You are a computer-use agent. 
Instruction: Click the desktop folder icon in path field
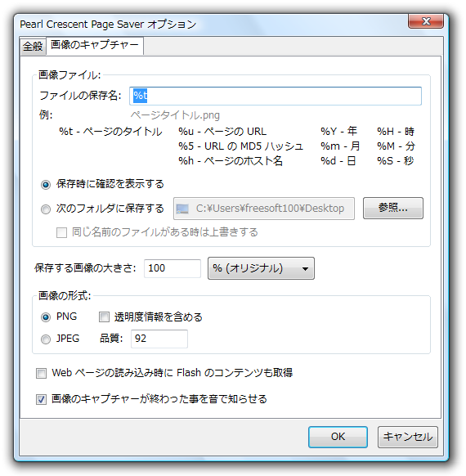(x=182, y=209)
